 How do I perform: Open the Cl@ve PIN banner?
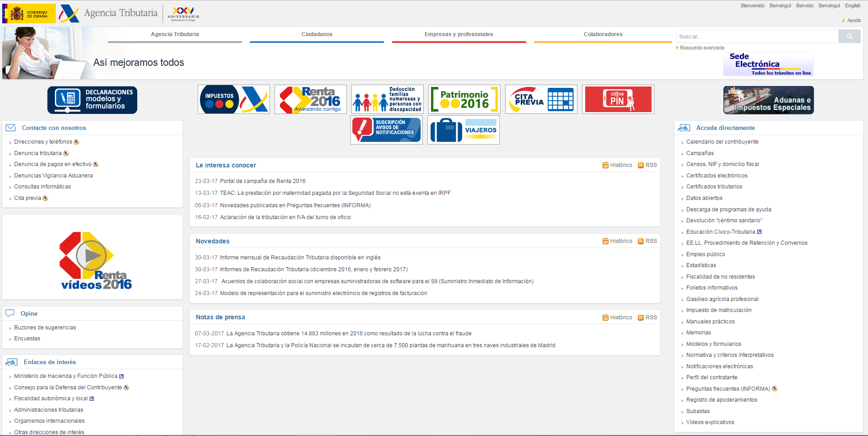point(618,99)
